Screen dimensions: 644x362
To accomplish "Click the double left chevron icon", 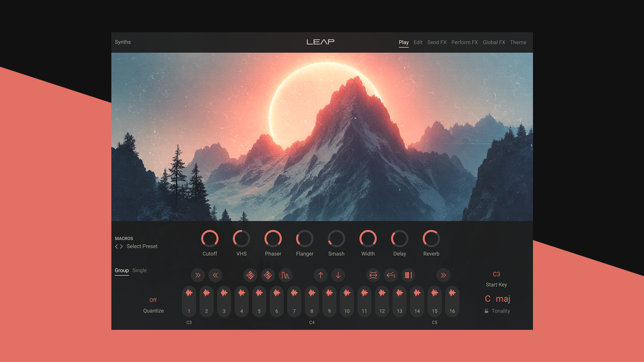I will 215,275.
